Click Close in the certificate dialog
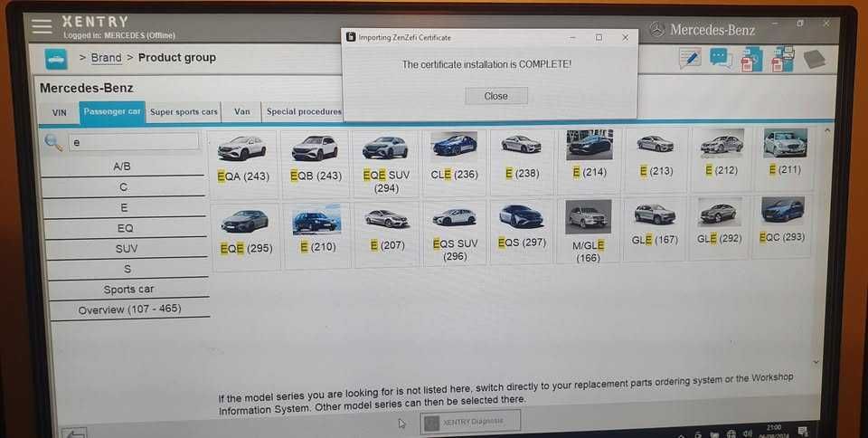This screenshot has width=868, height=438. pyautogui.click(x=496, y=96)
